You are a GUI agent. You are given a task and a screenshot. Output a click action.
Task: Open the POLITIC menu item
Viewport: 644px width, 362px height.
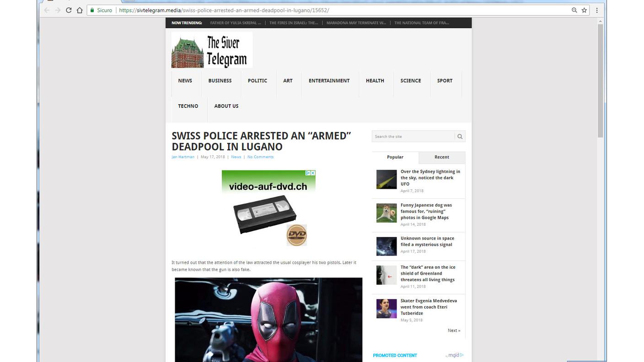coord(258,80)
